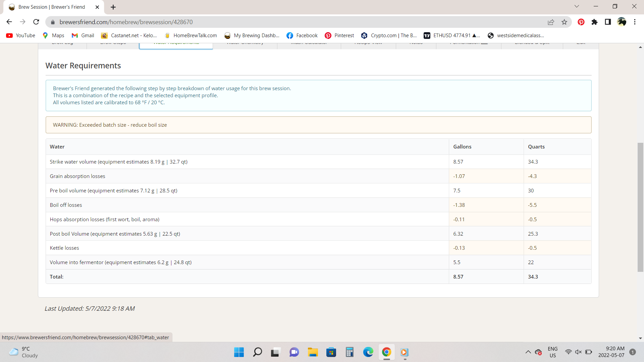
Task: Open the Crypto.com bookmark
Action: tap(389, 35)
